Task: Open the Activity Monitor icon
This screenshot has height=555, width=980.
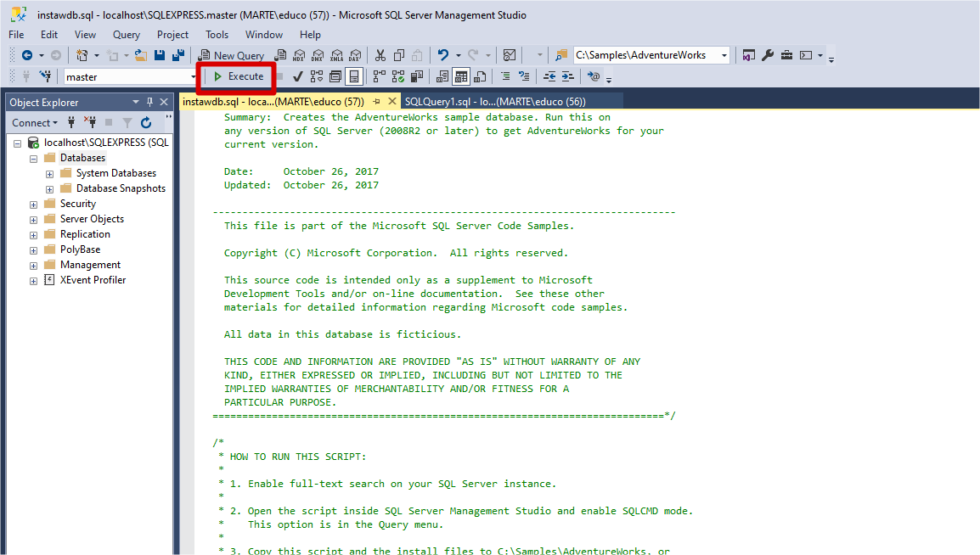Action: pos(510,55)
